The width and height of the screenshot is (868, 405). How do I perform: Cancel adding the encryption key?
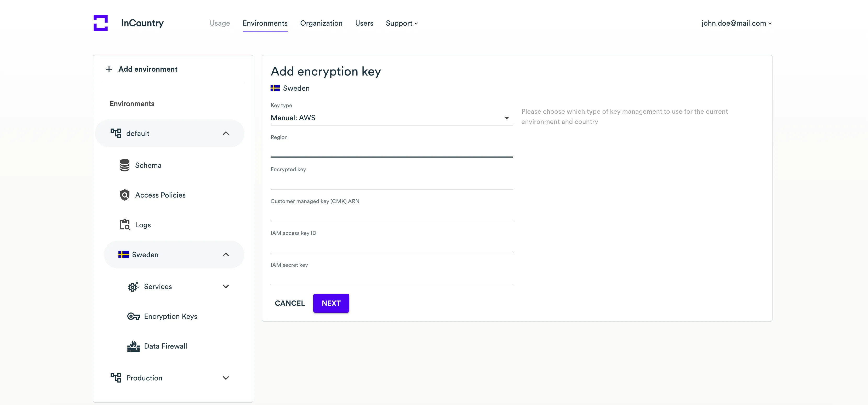(x=290, y=303)
